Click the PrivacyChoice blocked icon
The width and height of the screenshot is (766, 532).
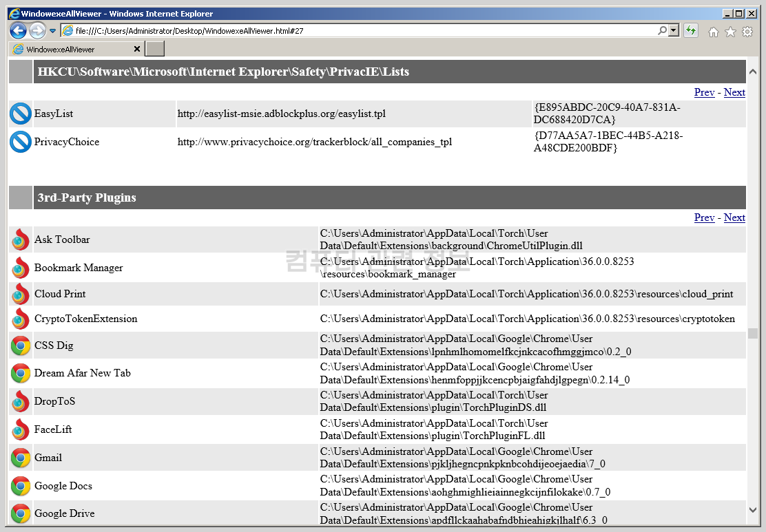click(x=21, y=142)
